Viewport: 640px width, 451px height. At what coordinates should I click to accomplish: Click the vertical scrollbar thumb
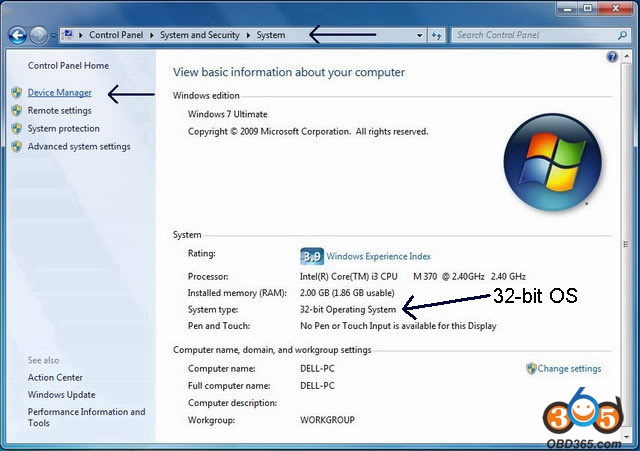626,245
